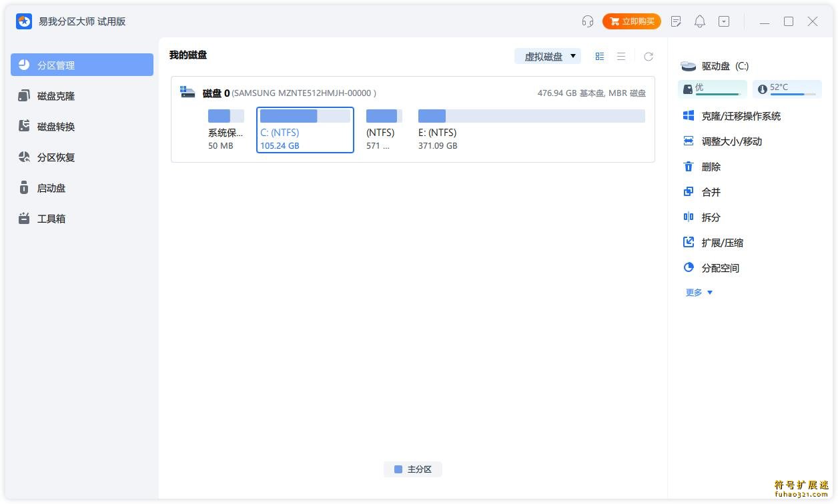Click the 52°C temperature indicator
The width and height of the screenshot is (838, 504).
pos(787,89)
